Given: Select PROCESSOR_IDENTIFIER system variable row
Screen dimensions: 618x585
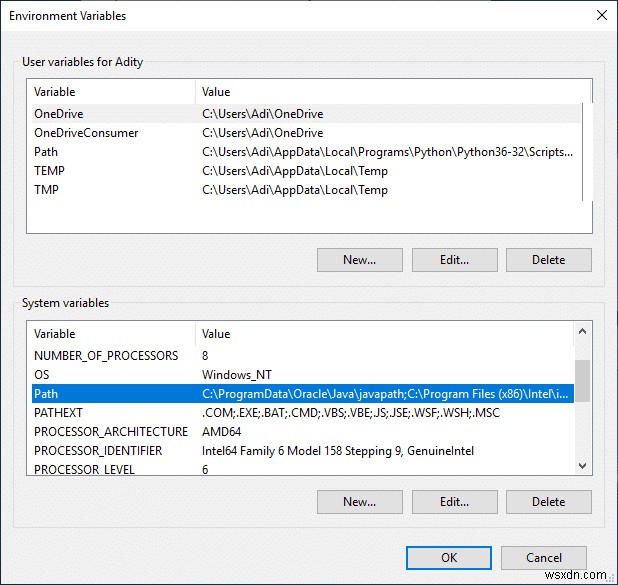Looking at the screenshot, I should (x=303, y=450).
